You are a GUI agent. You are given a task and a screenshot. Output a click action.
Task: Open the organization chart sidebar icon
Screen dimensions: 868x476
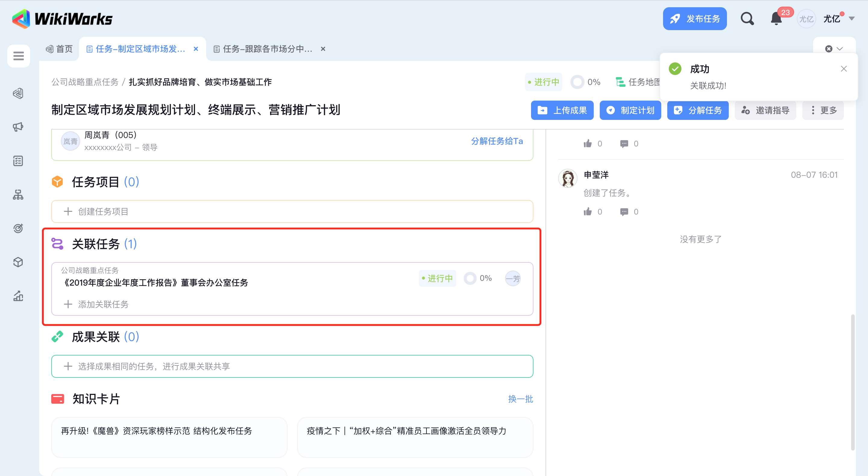pos(18,195)
